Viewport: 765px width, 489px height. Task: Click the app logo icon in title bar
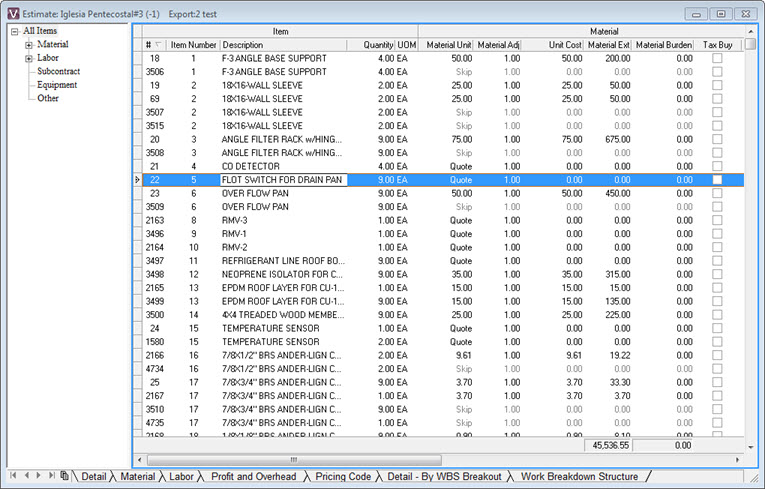pyautogui.click(x=14, y=14)
